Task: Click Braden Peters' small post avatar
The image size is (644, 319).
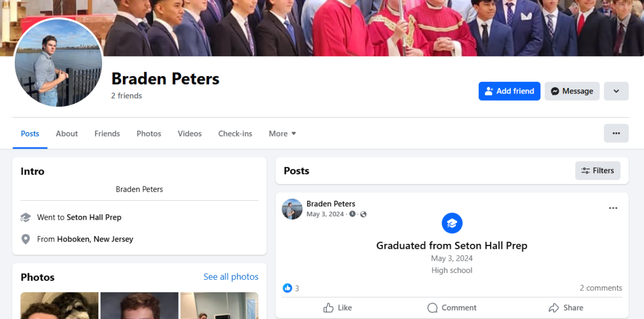Action: click(x=292, y=209)
